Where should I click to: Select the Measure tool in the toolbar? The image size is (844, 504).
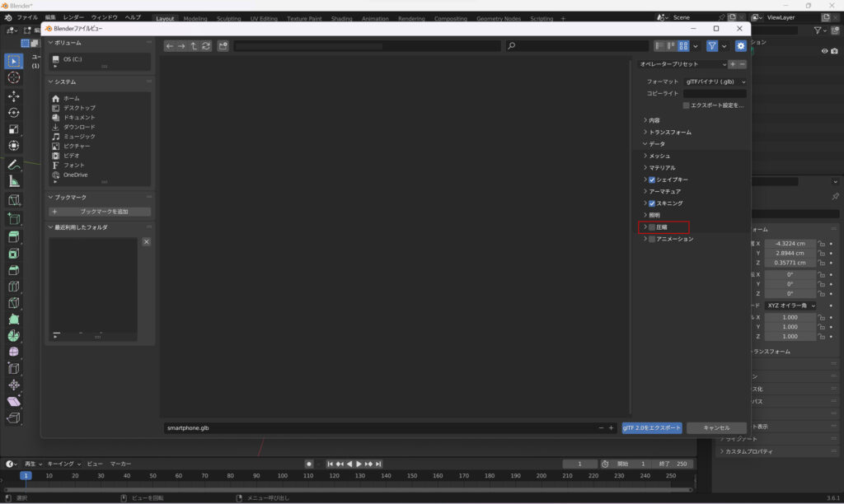click(x=14, y=181)
